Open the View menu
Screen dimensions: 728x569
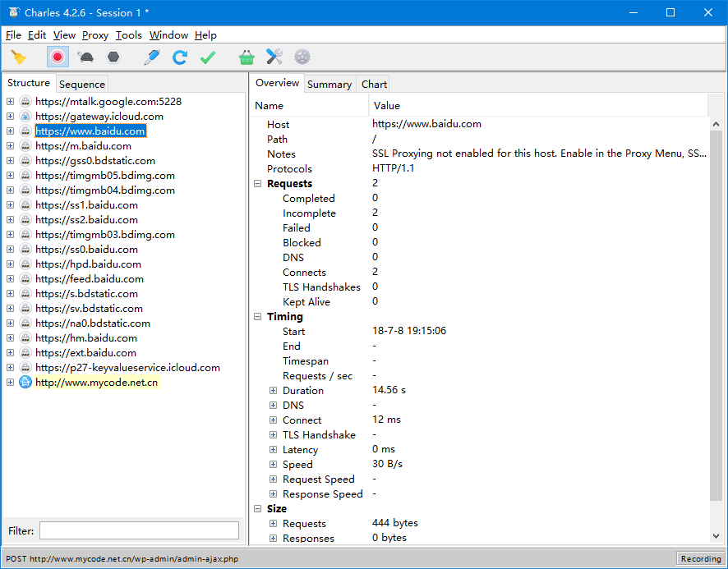[64, 35]
